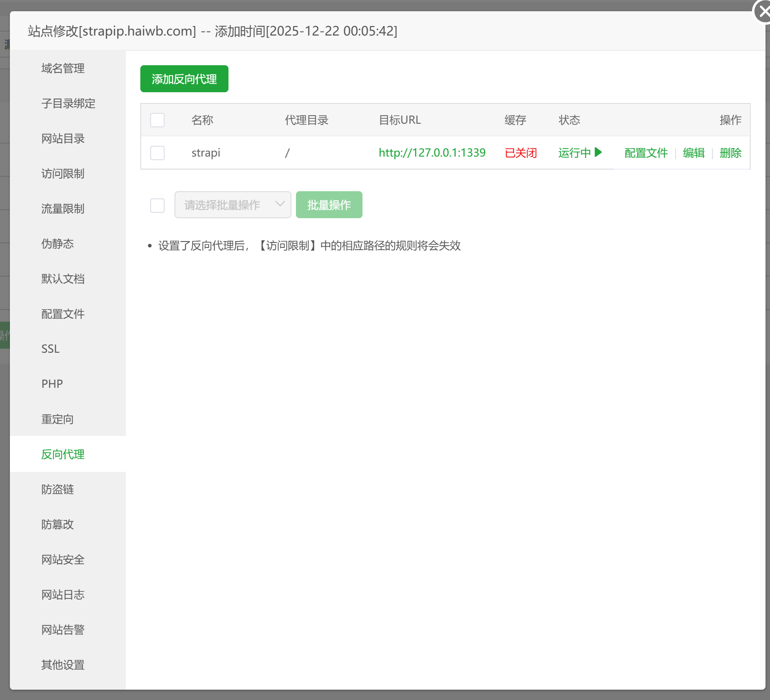Tick the select-all checkbox in table header
This screenshot has width=770, height=700.
(157, 120)
